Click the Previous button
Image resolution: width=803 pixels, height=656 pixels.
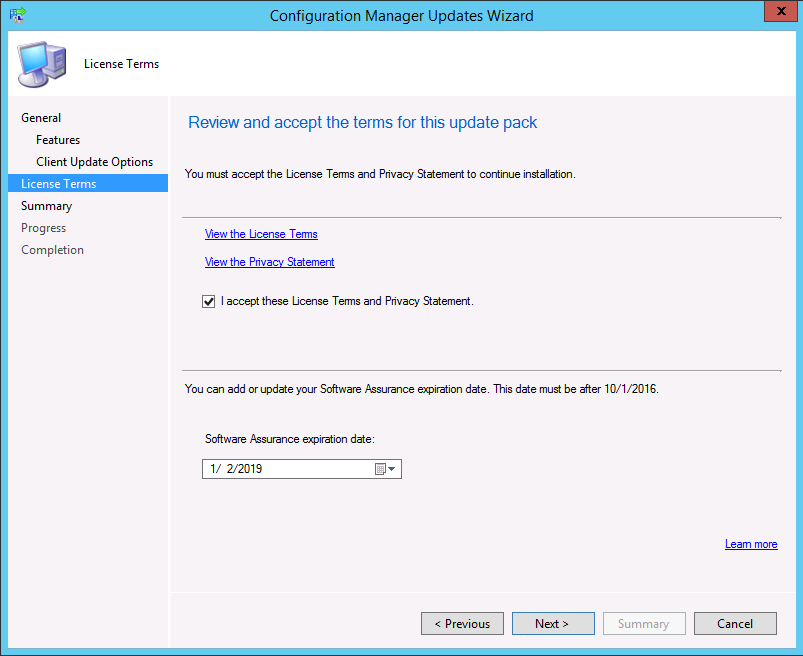(462, 624)
